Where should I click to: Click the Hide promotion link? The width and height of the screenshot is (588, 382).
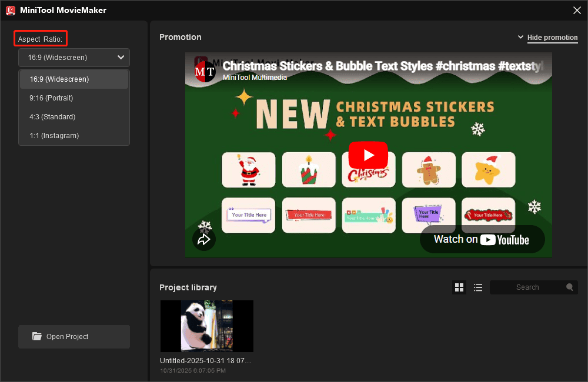point(552,38)
